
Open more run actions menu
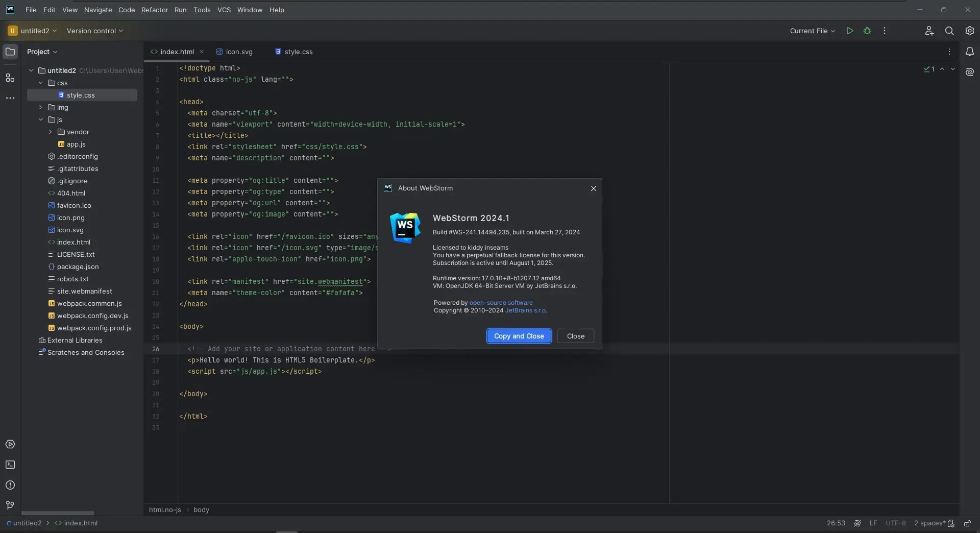(885, 31)
